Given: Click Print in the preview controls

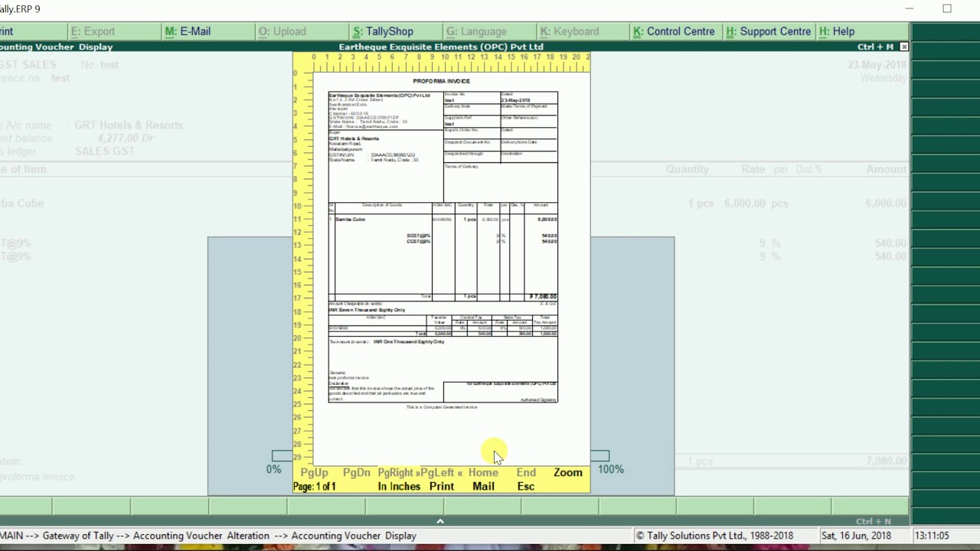Looking at the screenshot, I should (x=442, y=486).
